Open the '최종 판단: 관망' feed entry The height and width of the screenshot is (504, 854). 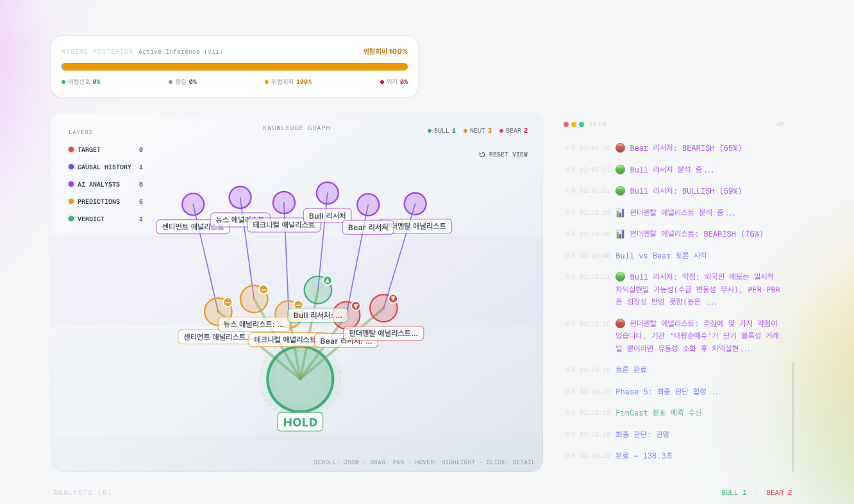pos(642,435)
